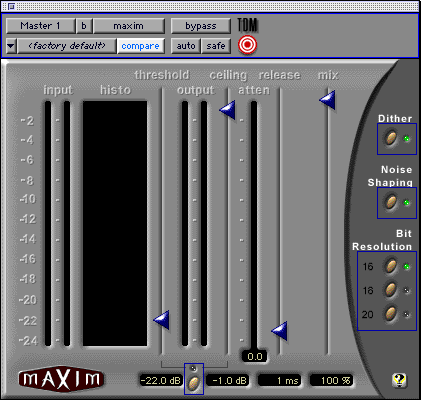Click the ceiling slider arrow handle
This screenshot has height=400, width=421.
(228, 110)
